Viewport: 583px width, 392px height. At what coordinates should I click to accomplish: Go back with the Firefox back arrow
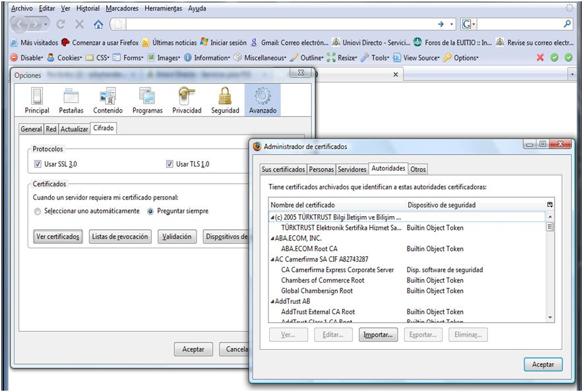pyautogui.click(x=20, y=24)
